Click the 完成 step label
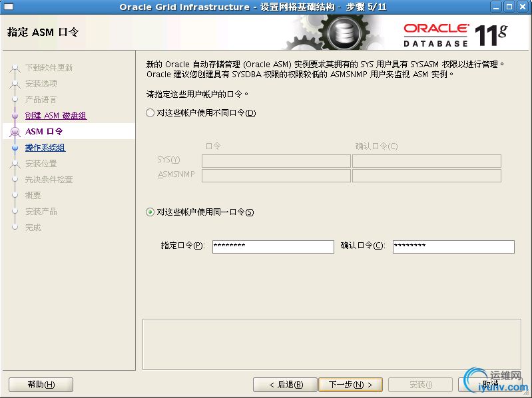This screenshot has width=532, height=398. (33, 228)
